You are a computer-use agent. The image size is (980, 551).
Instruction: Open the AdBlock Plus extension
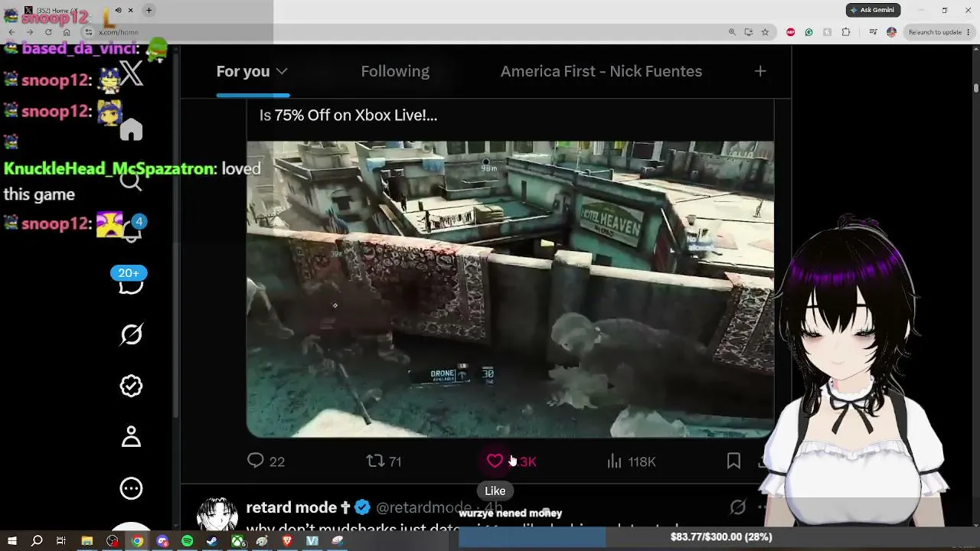pos(790,32)
